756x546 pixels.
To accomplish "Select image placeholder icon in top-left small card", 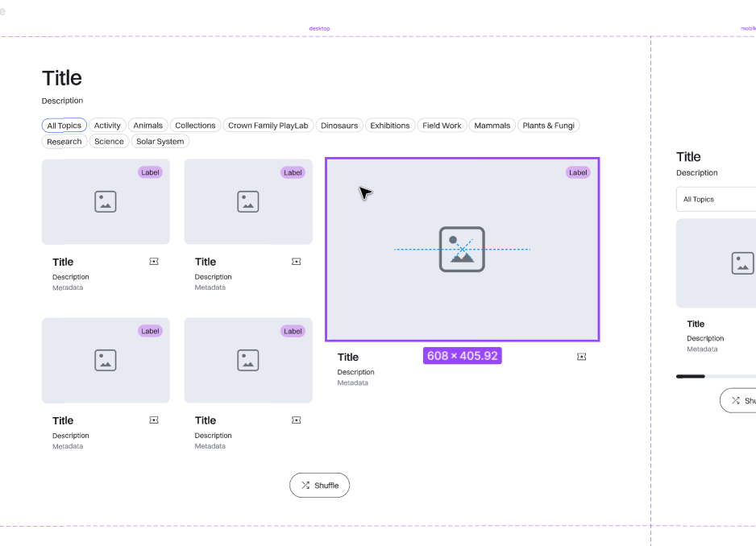I will (x=106, y=201).
